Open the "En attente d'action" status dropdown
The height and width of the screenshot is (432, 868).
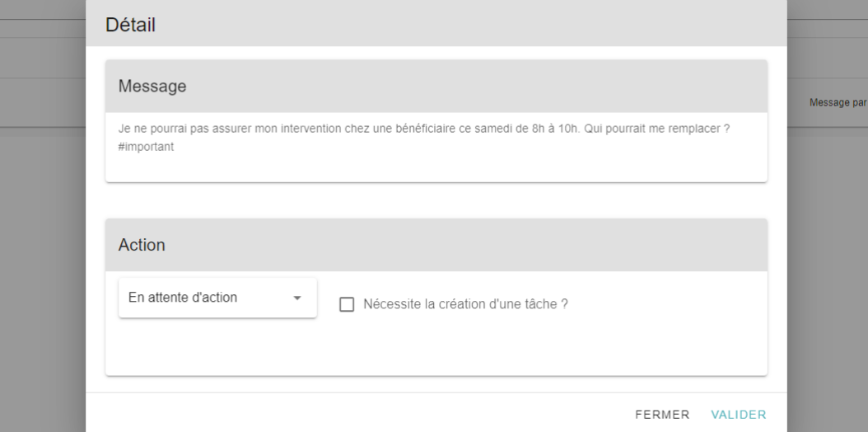pos(217,298)
